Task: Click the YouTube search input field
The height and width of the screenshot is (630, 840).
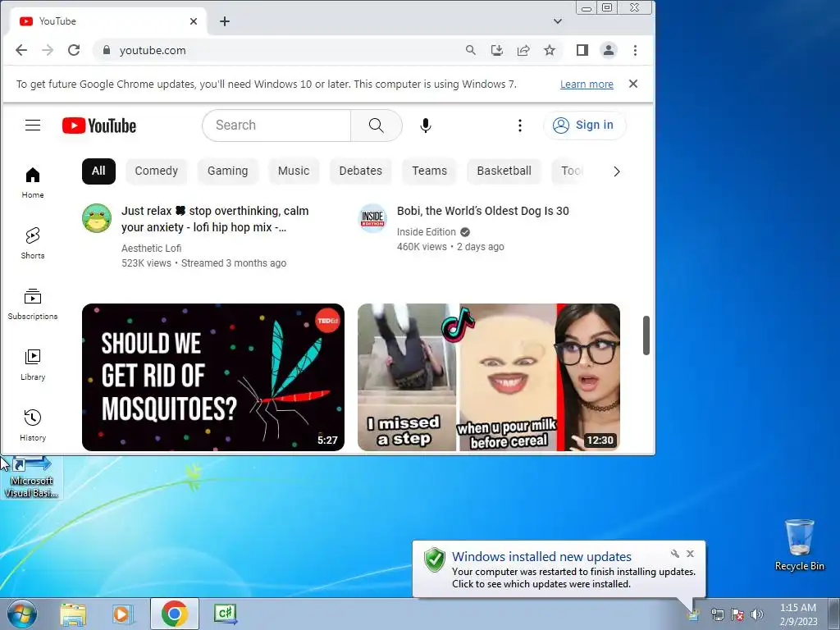Action: tap(276, 126)
